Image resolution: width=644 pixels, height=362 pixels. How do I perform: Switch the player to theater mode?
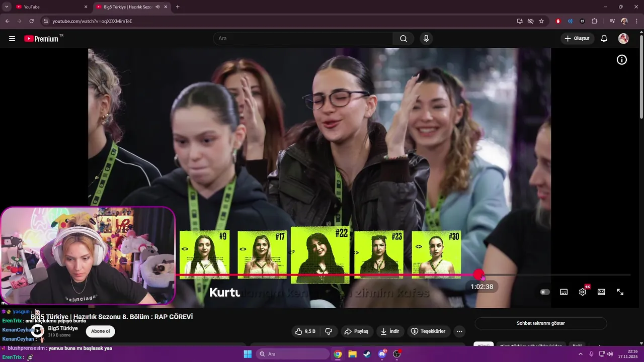coord(601,292)
